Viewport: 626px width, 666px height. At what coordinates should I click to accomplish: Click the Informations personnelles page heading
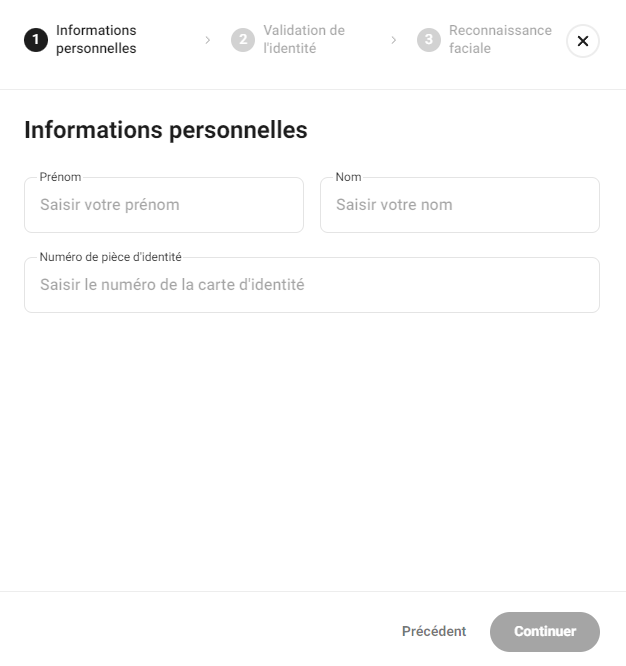(165, 130)
